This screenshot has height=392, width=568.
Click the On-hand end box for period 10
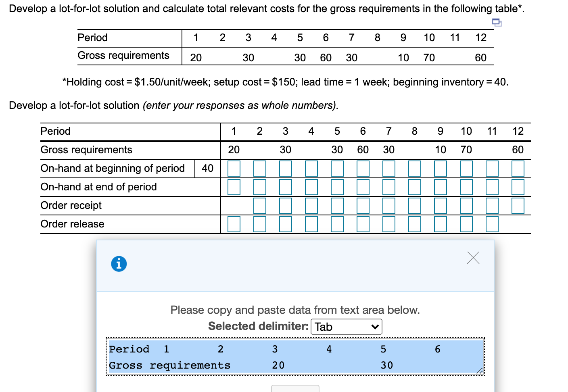click(466, 187)
